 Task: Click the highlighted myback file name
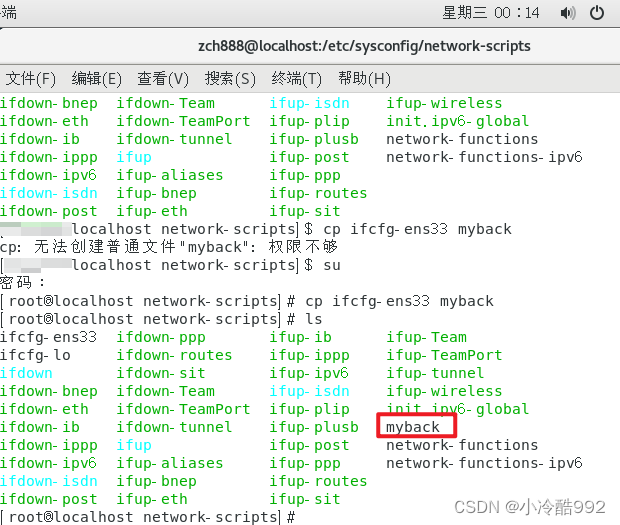(413, 427)
